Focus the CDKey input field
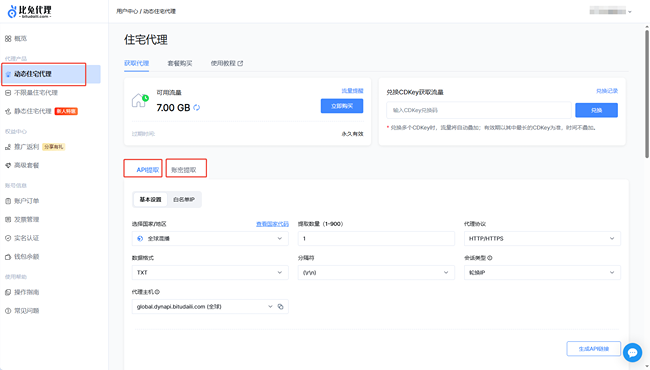The width and height of the screenshot is (650, 370). (x=479, y=110)
